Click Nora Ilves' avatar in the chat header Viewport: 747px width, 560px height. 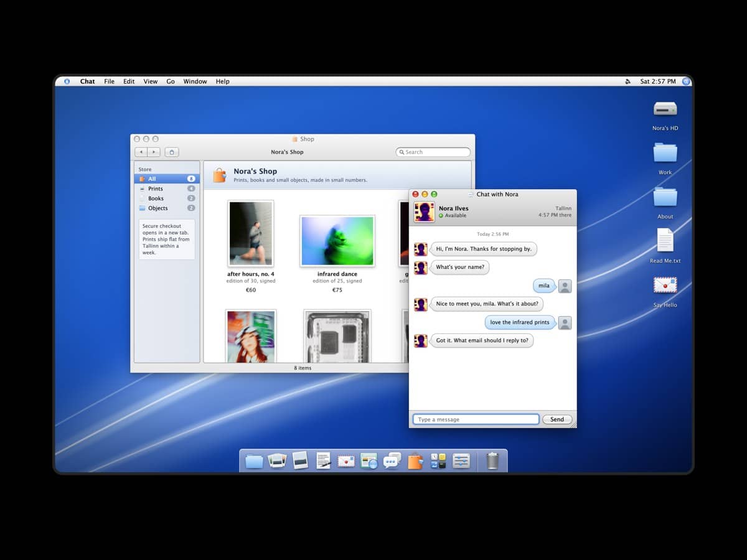click(424, 212)
